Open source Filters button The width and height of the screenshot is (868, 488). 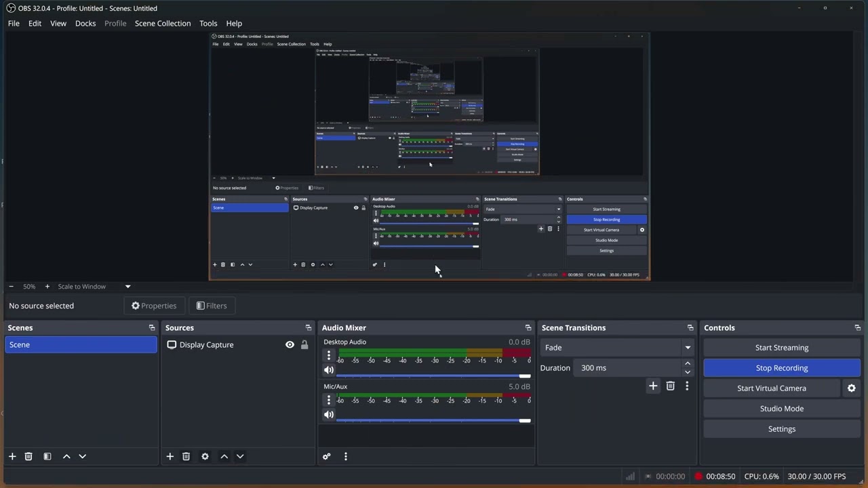click(212, 306)
